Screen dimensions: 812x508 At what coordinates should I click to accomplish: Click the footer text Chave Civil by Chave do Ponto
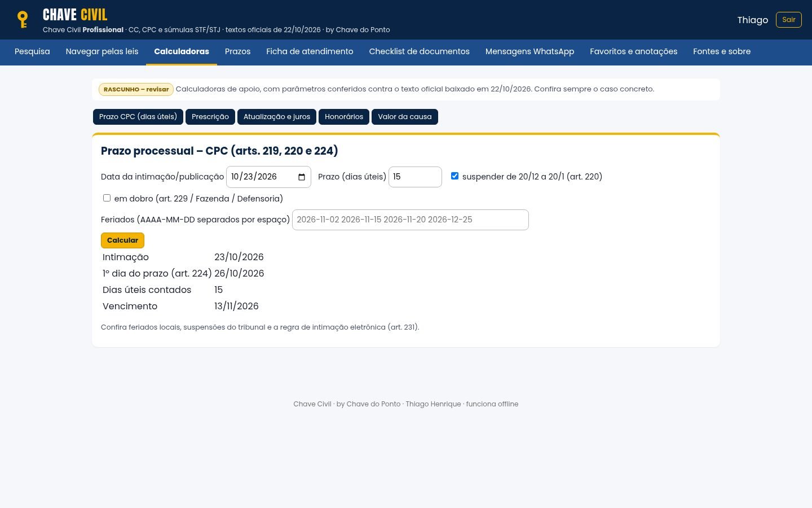[406, 404]
